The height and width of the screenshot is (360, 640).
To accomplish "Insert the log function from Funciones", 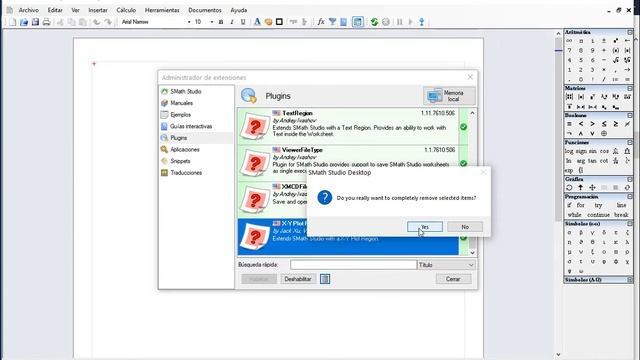I will coord(569,151).
